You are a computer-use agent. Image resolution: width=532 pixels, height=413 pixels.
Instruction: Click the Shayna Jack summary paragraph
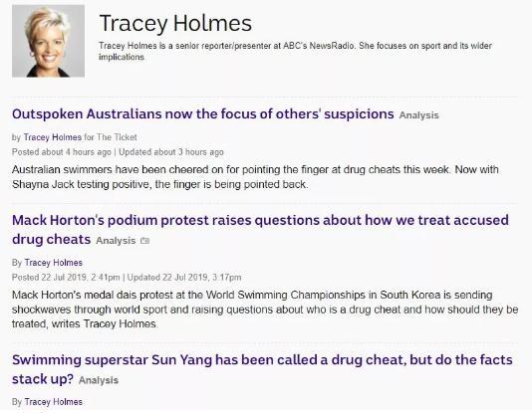point(255,177)
